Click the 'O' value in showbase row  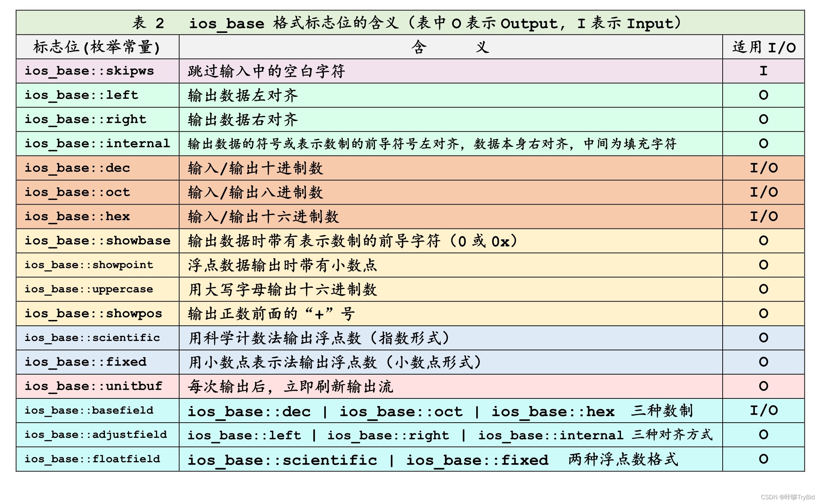(764, 240)
